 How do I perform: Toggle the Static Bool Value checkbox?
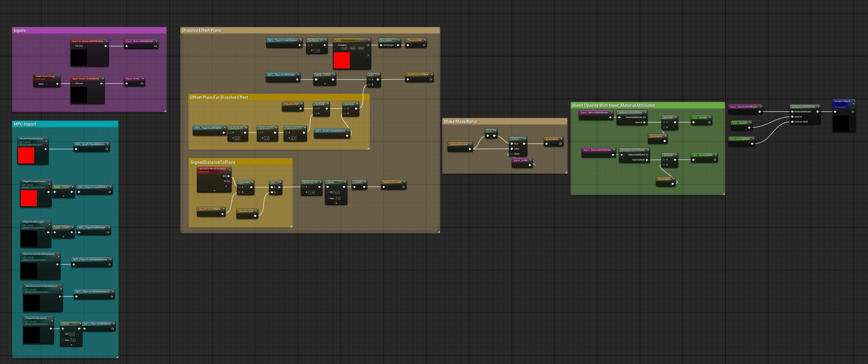click(x=46, y=84)
